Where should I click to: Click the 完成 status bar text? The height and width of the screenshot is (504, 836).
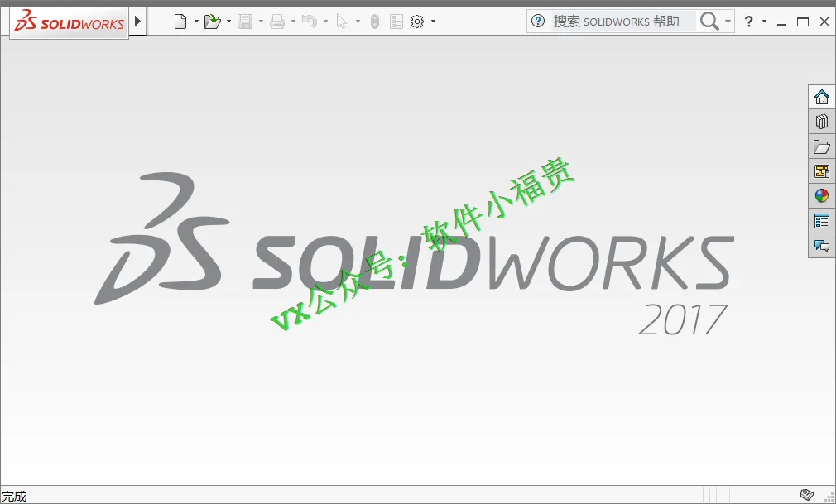pos(14,496)
